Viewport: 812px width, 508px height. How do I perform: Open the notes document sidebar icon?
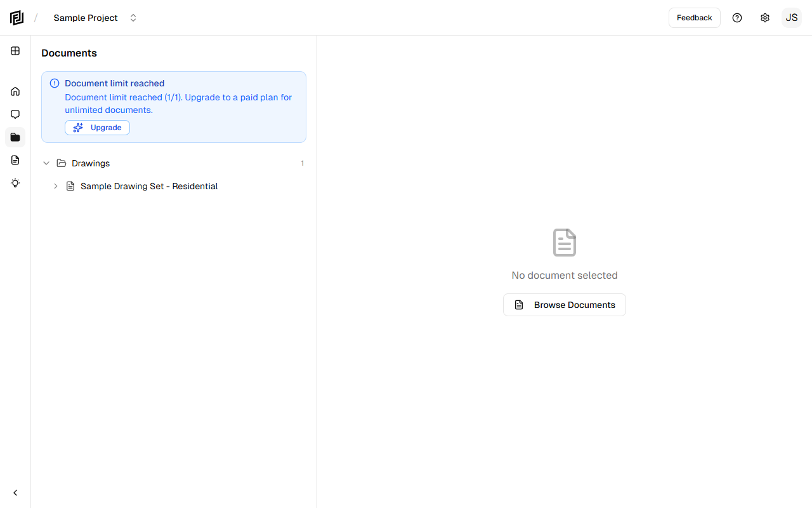click(15, 160)
